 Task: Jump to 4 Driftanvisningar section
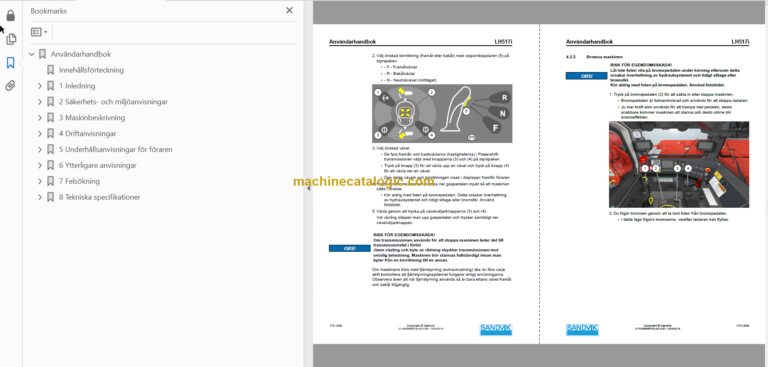(88, 133)
